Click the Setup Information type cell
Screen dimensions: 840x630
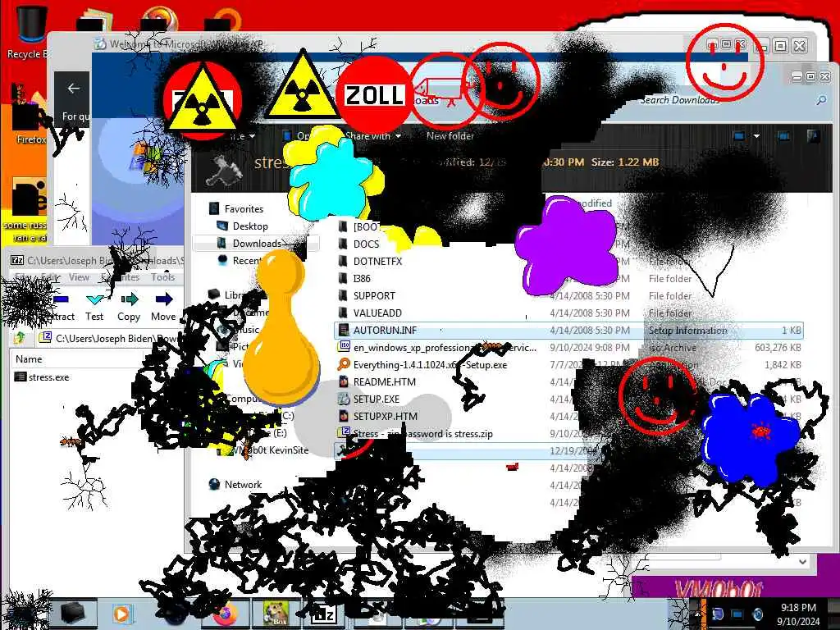coord(688,331)
